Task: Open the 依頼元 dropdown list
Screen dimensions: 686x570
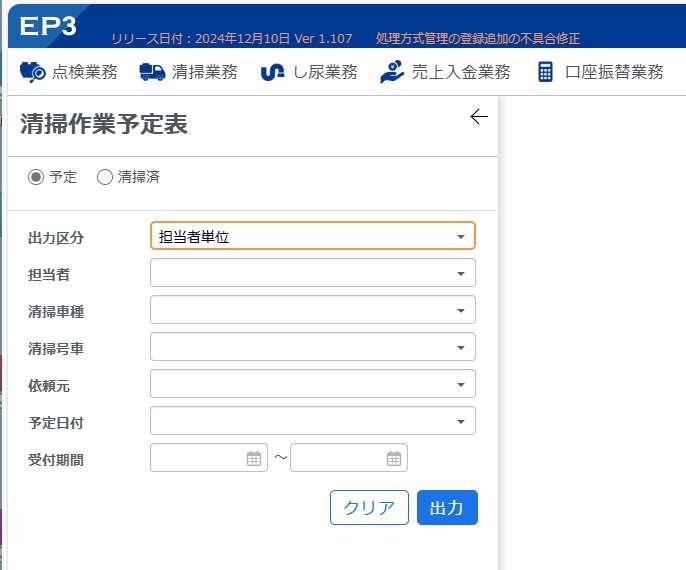Action: tap(312, 384)
